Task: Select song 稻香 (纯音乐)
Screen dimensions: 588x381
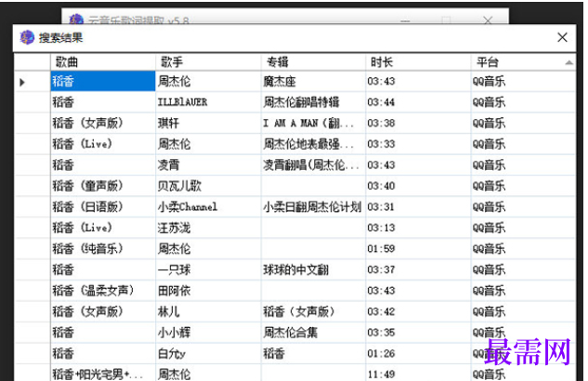Action: [103, 249]
